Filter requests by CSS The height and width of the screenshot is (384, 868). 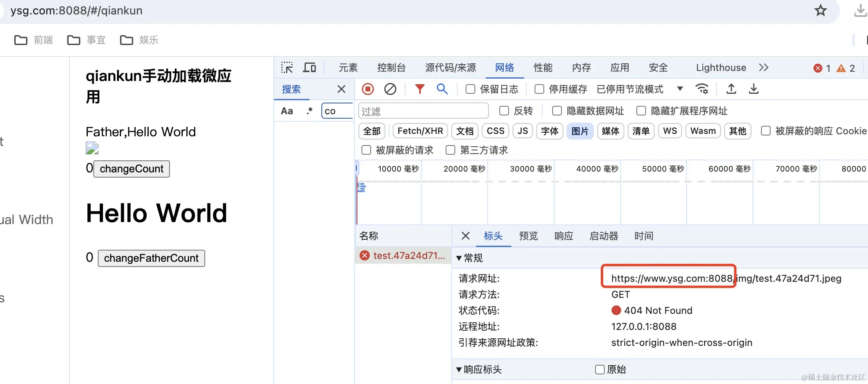(496, 131)
